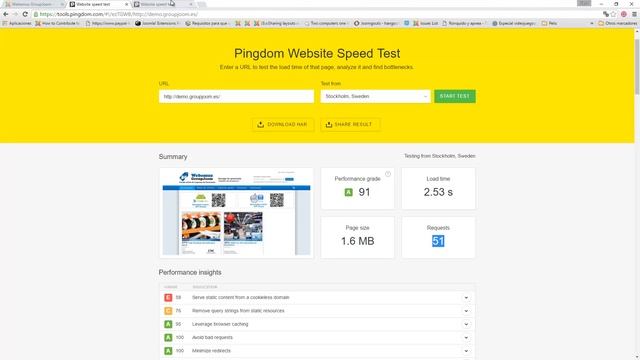Expand the Minimize redirects row
This screenshot has height=360, width=640.
(x=466, y=351)
